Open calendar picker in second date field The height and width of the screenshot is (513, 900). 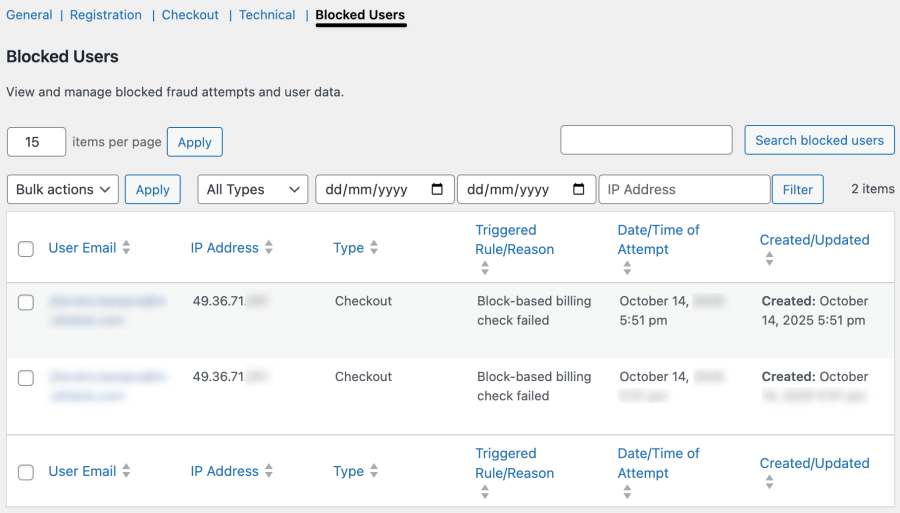579,189
